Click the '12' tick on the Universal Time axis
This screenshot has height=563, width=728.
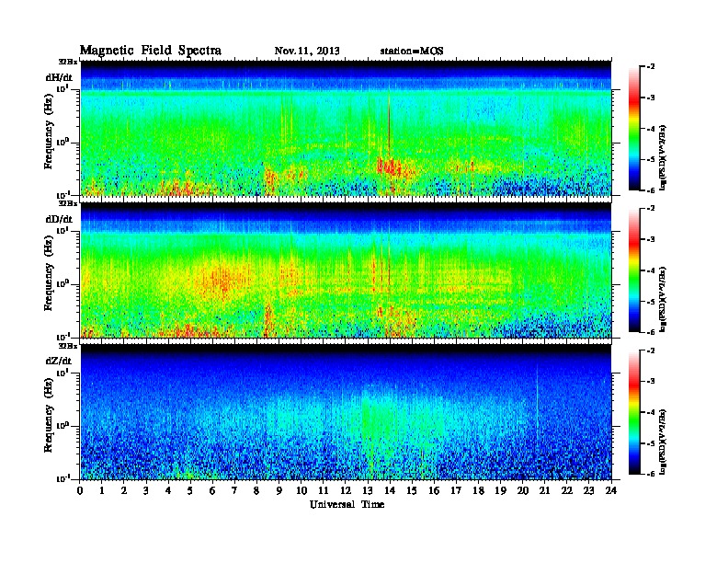click(x=346, y=490)
